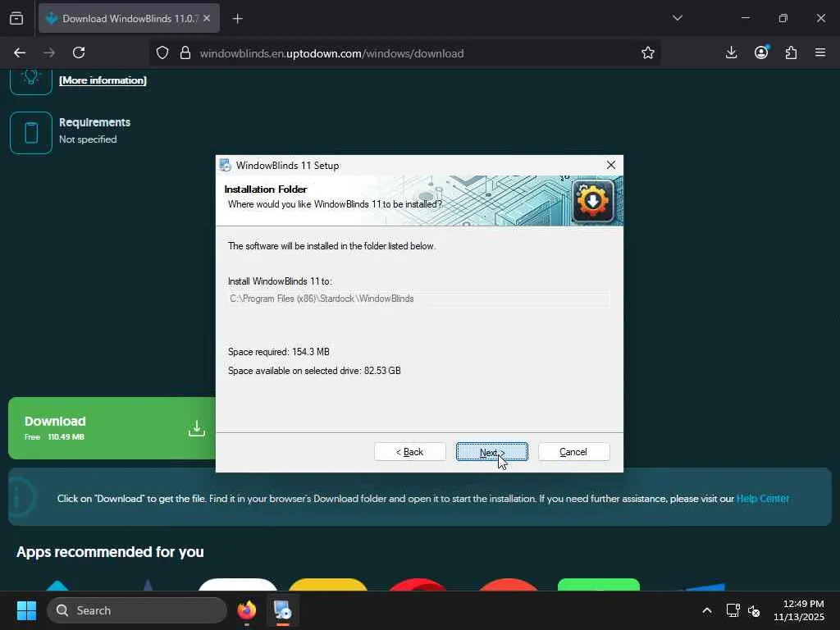Open Firefox hamburger application menu
This screenshot has height=630, width=840.
820,52
